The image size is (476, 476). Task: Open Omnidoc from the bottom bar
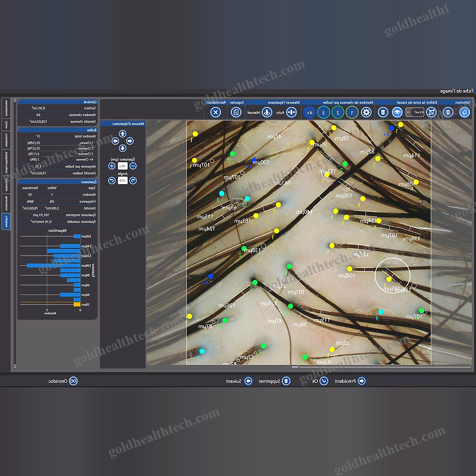[x=63, y=381]
